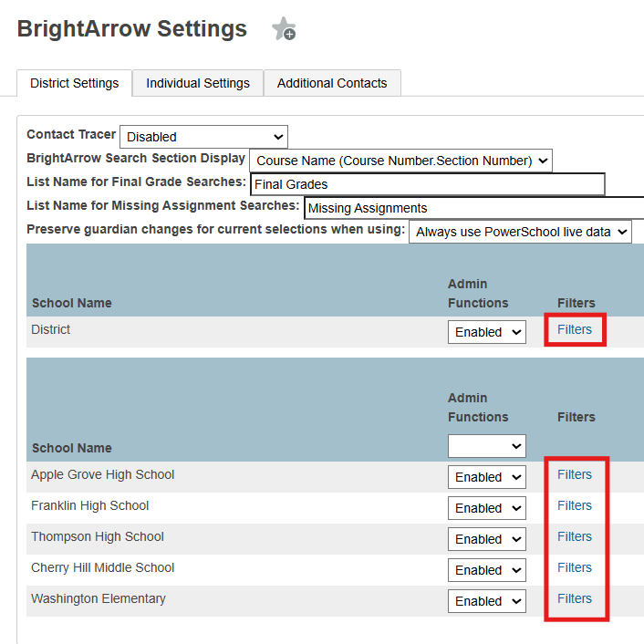Open the Contact Tracer dropdown

[x=203, y=137]
